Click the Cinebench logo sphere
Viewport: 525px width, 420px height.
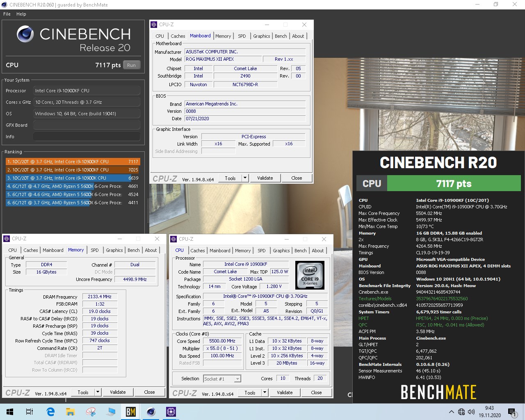click(25, 34)
